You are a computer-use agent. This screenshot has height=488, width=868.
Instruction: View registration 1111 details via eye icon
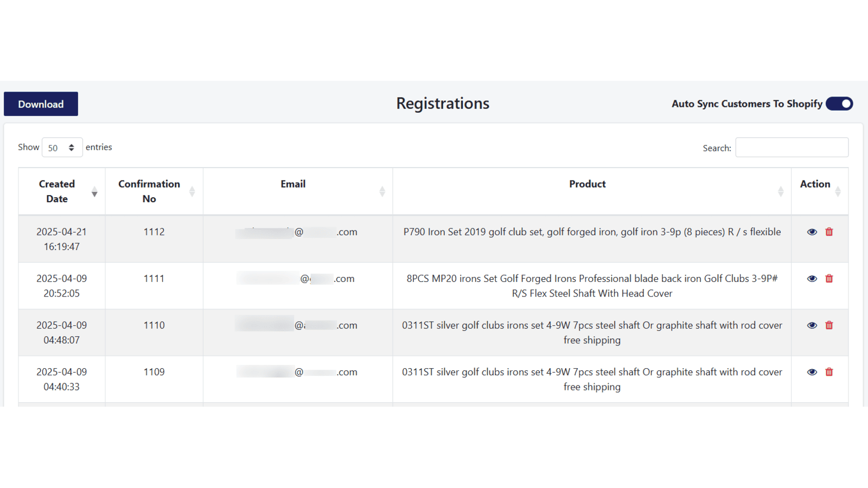tap(812, 279)
